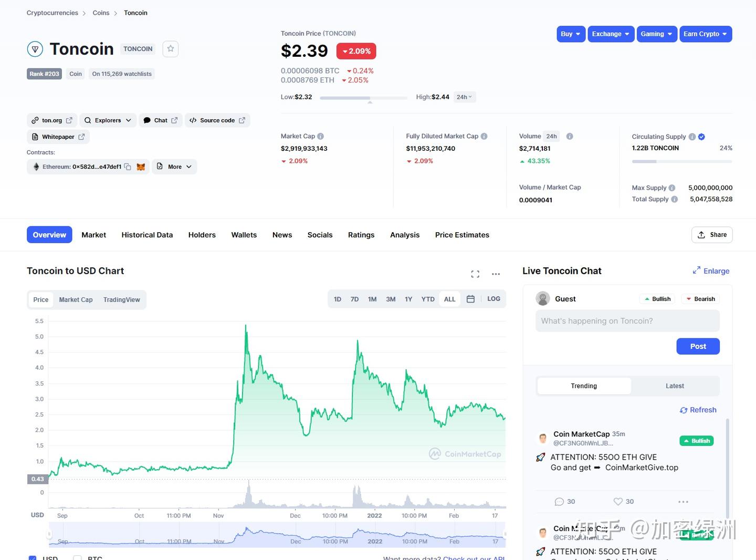Refresh the trending chat posts
Screen dimensions: 756x560
[x=698, y=410]
